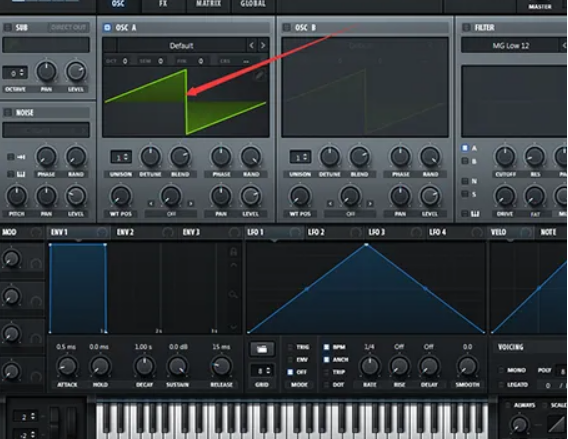Click the OSC A BLEND knob
This screenshot has height=439, width=568.
coord(180,156)
